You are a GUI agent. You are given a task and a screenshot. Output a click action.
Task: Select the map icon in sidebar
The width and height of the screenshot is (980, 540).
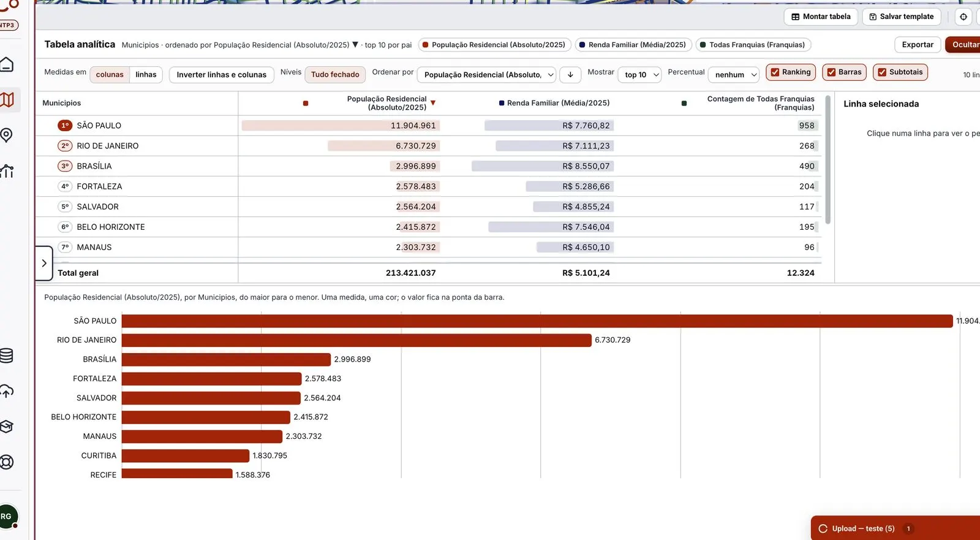[x=7, y=99]
